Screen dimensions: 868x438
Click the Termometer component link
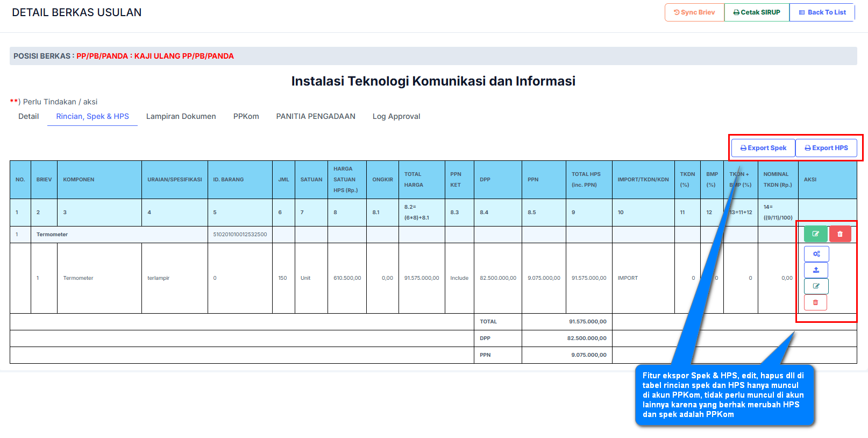(x=78, y=278)
